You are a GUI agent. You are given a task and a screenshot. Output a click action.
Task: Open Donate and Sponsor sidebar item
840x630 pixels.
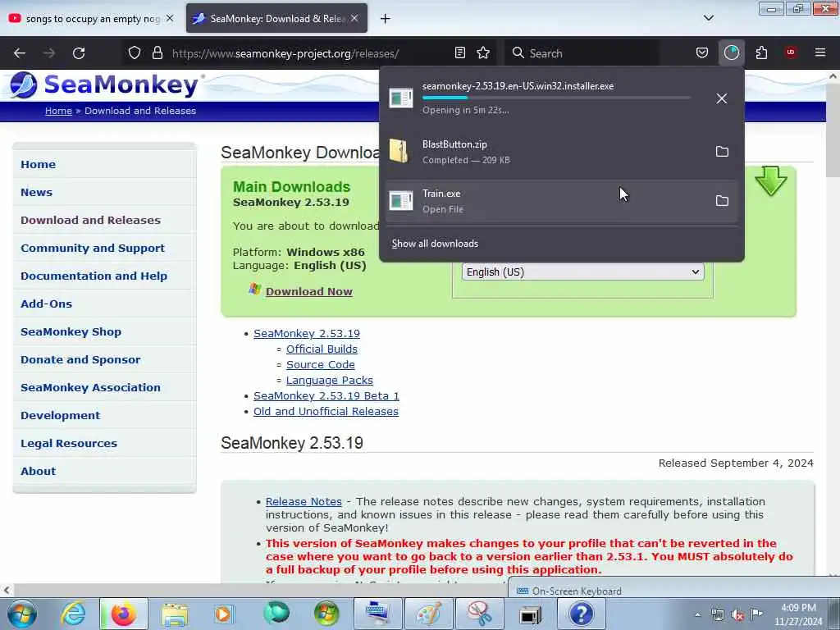click(x=80, y=359)
